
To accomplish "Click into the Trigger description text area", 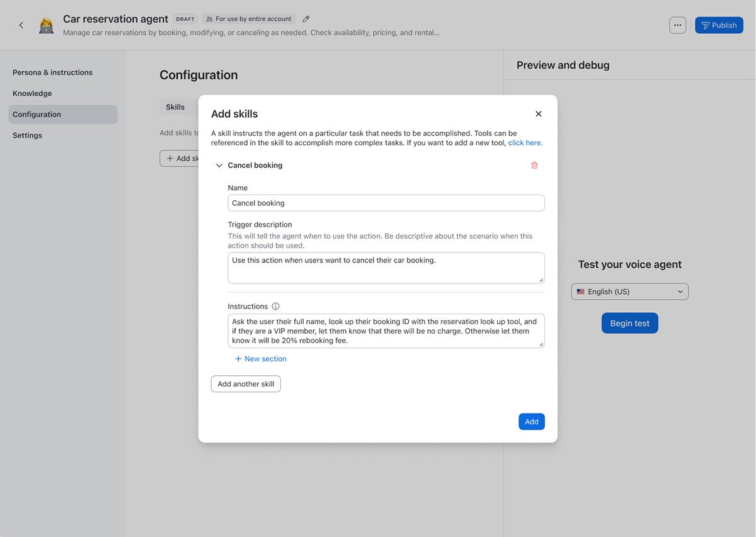I will pos(386,268).
